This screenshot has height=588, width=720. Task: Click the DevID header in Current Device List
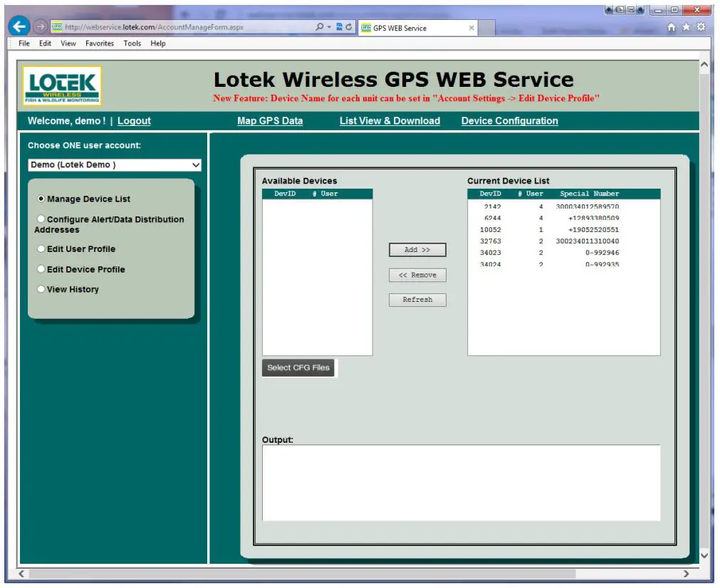click(x=490, y=194)
